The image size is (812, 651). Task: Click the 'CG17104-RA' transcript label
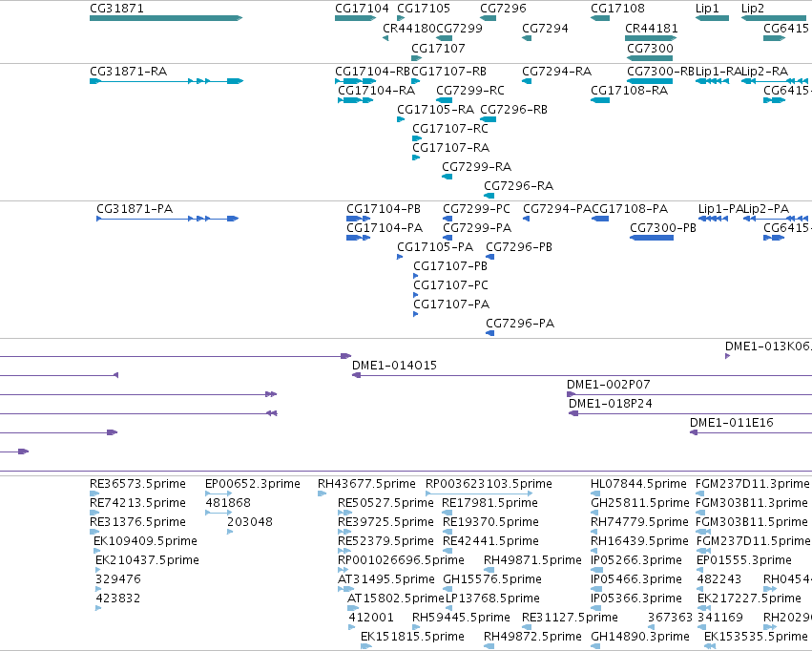(377, 91)
